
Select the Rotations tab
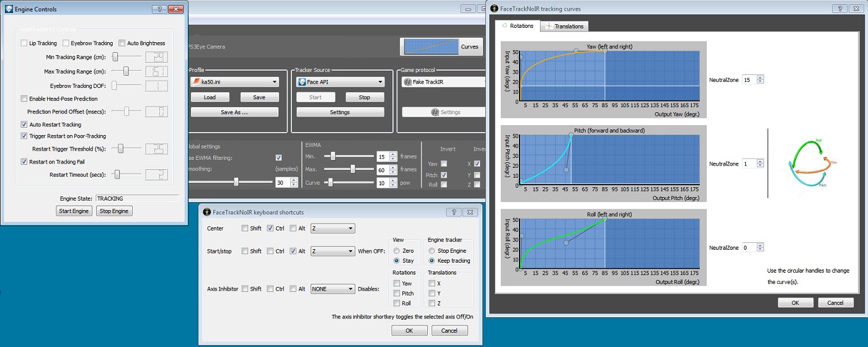517,25
